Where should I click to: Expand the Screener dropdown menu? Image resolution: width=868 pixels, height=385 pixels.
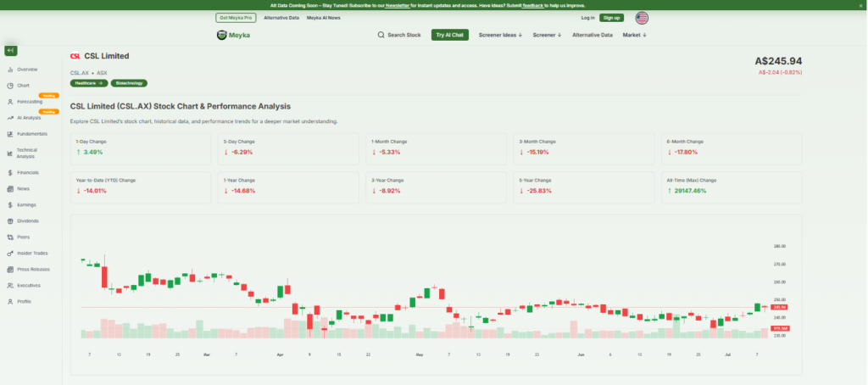click(547, 35)
